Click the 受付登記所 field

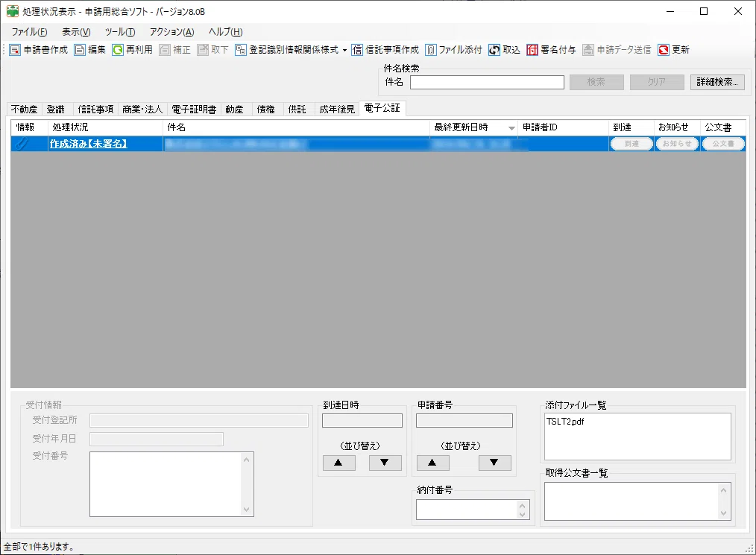pyautogui.click(x=198, y=421)
